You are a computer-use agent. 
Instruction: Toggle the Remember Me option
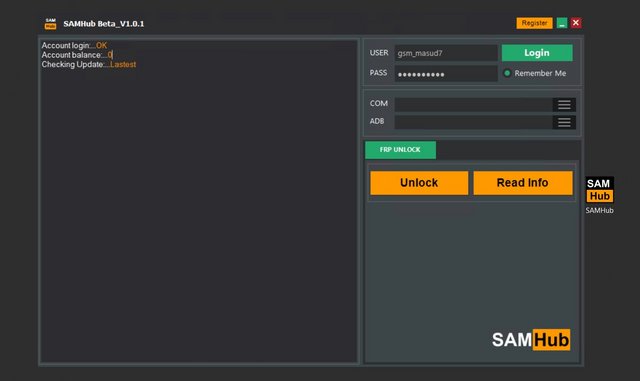507,73
